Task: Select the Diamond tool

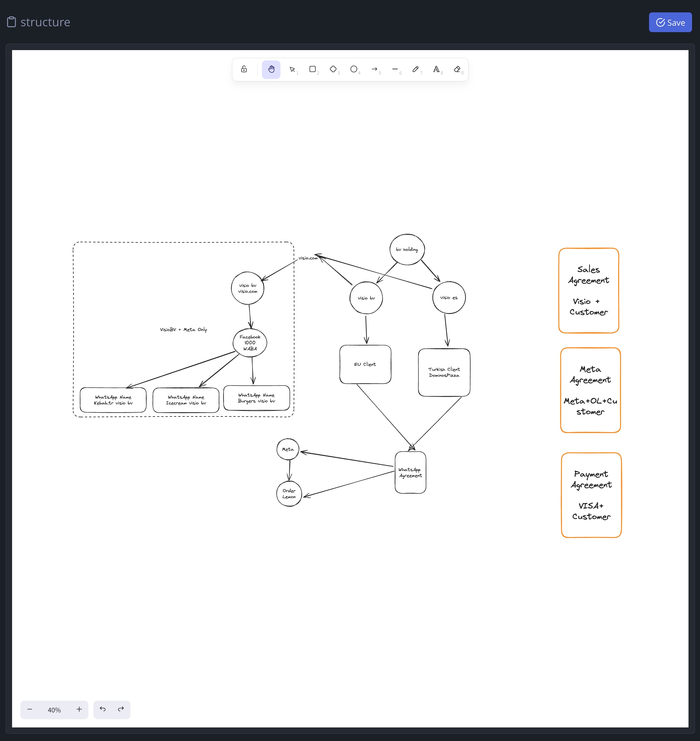Action: pos(333,70)
